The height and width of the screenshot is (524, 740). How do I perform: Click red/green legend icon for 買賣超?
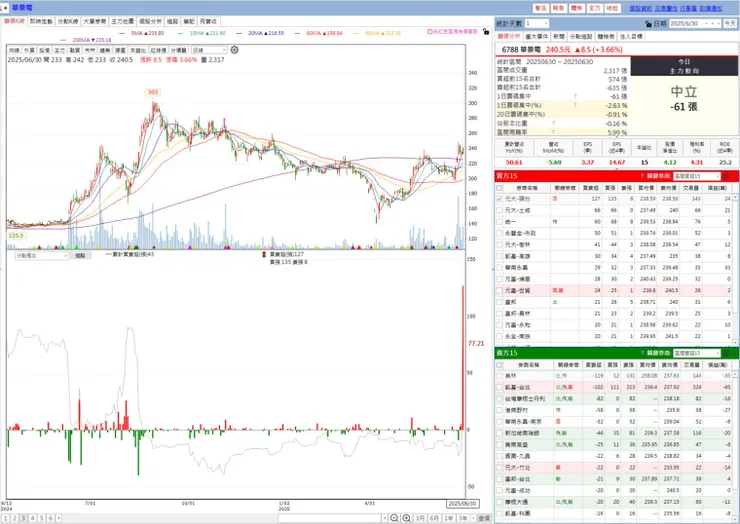(264, 254)
